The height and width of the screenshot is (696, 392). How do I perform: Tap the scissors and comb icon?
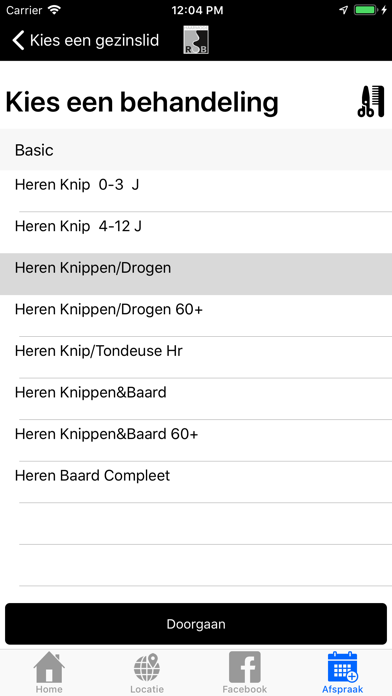click(371, 101)
